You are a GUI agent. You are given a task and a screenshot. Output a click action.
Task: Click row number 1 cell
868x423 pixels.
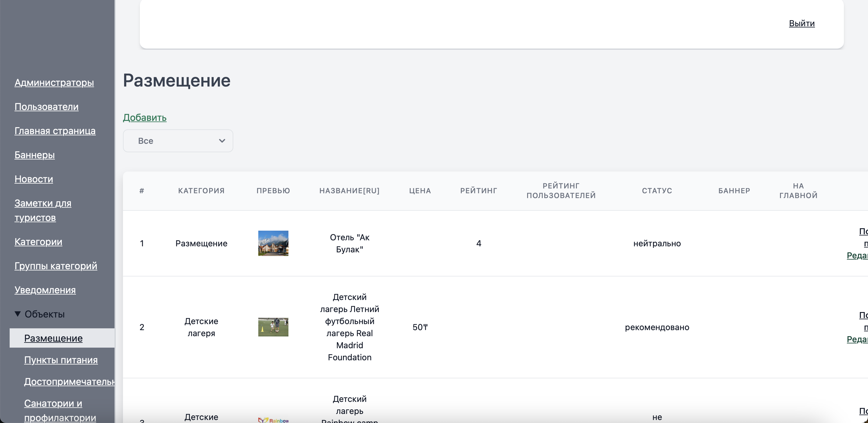pyautogui.click(x=142, y=243)
